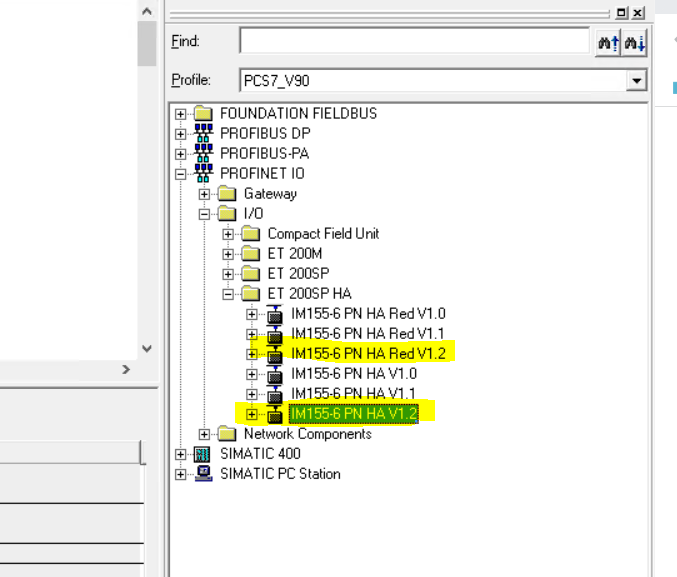Select the PROFIBUS DP label

coord(265,133)
